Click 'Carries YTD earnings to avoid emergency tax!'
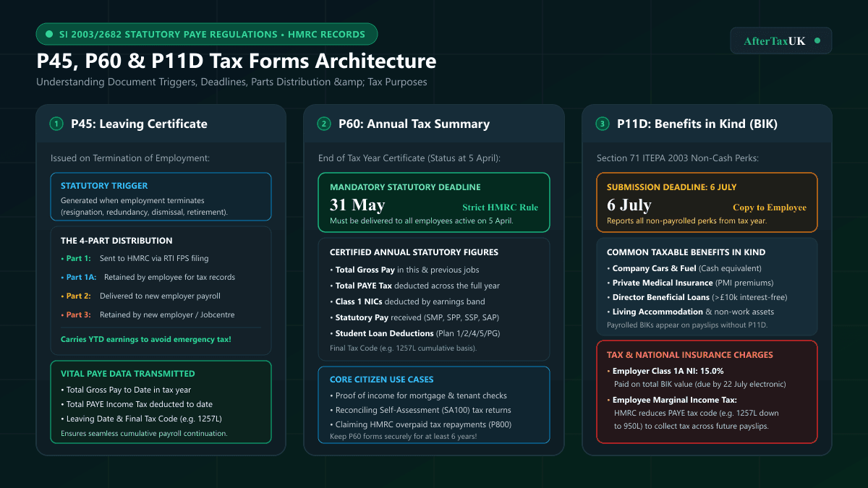 (x=146, y=339)
